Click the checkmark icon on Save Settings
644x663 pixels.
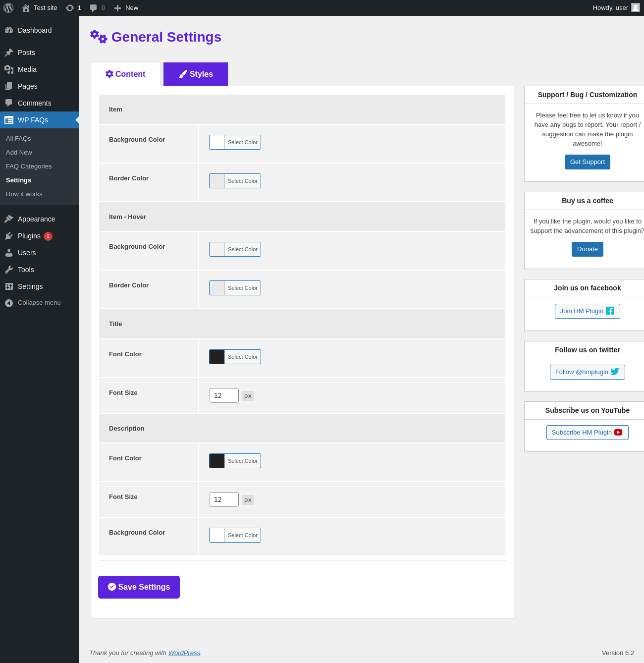(x=112, y=587)
